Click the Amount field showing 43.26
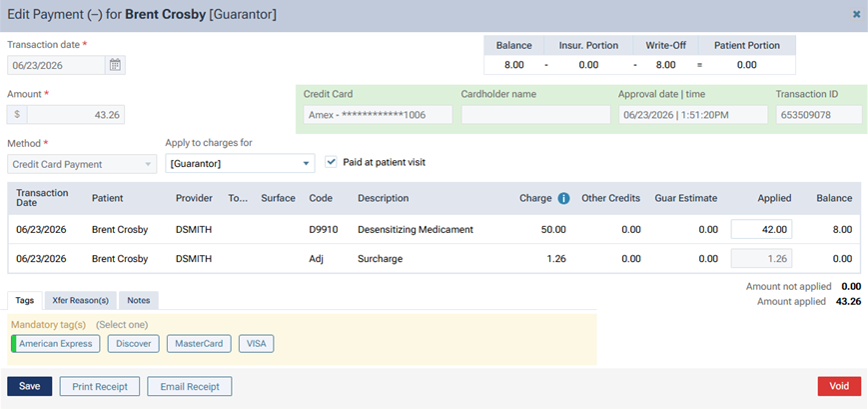 tap(76, 114)
